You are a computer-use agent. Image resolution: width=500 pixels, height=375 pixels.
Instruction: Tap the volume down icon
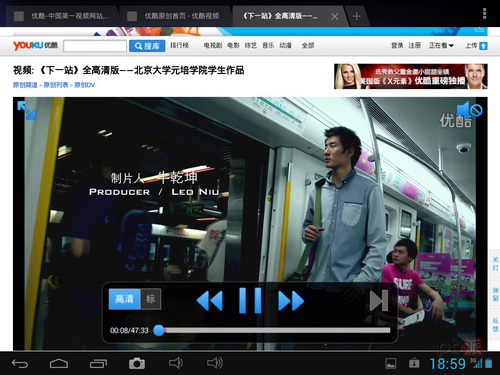(x=175, y=363)
